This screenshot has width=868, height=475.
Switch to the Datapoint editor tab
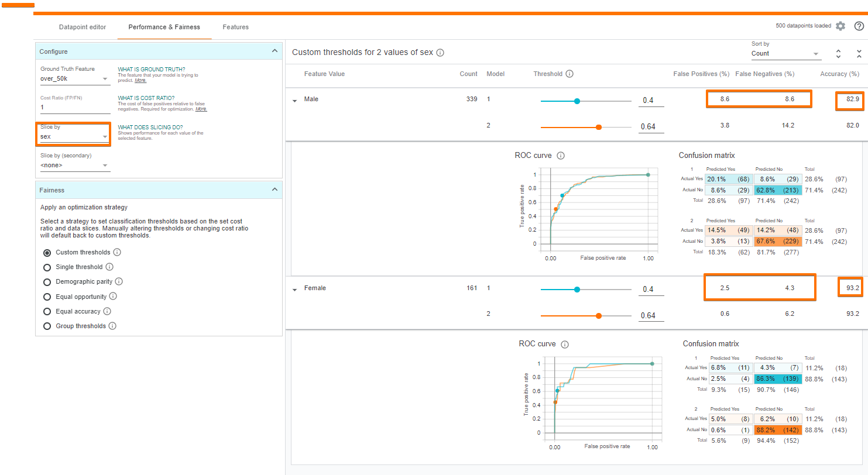[x=83, y=27]
